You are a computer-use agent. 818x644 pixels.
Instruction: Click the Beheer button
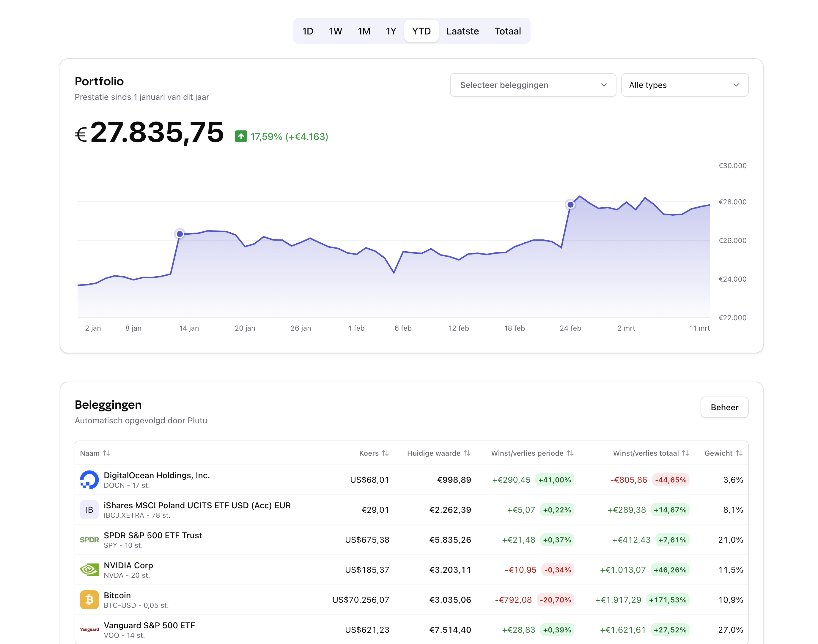tap(724, 407)
